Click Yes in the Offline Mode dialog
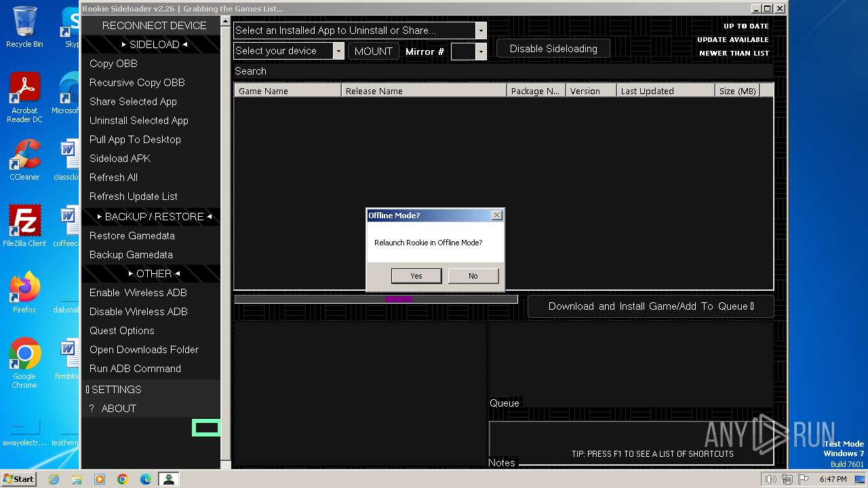Image resolution: width=868 pixels, height=488 pixels. pos(416,276)
